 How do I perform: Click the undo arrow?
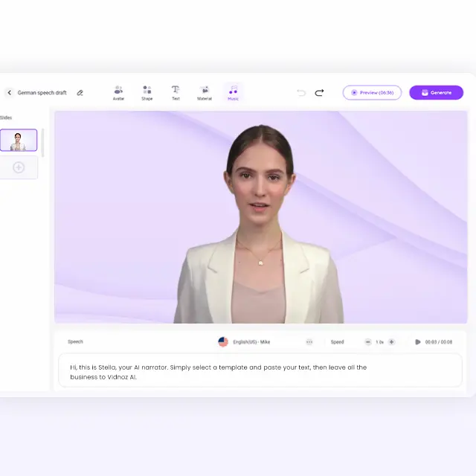[x=301, y=93]
